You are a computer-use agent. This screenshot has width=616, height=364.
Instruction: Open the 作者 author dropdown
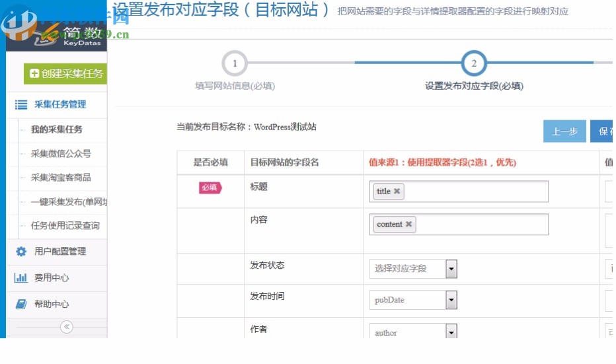pyautogui.click(x=413, y=330)
